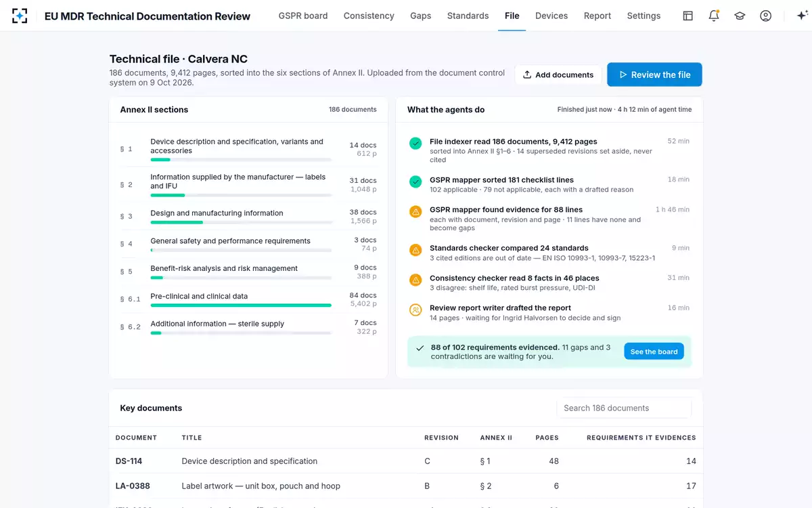Viewport: 812px width, 508px height.
Task: Click the progress bar for Pre-clinical and clinical data
Action: (241, 305)
